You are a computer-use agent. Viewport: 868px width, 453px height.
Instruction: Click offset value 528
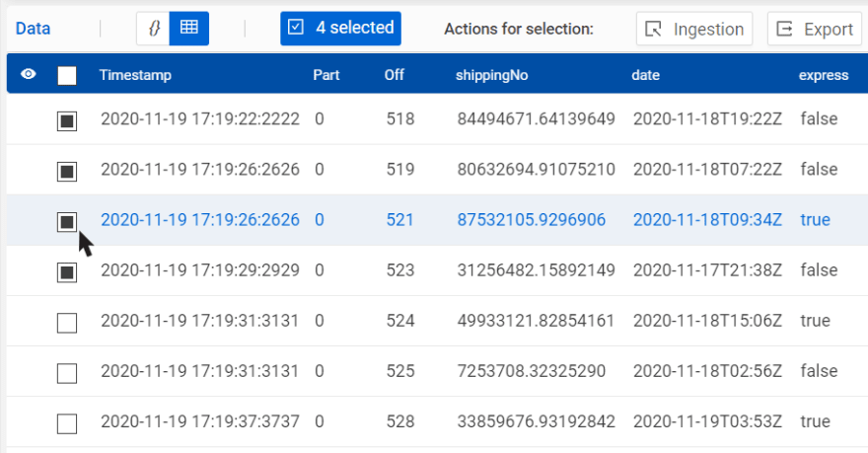(399, 420)
